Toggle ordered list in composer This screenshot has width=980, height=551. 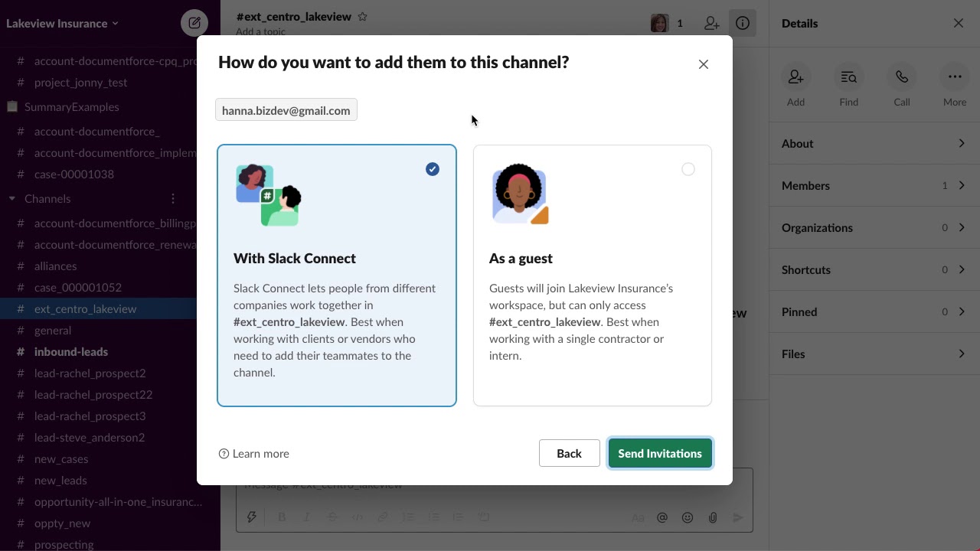pos(408,517)
